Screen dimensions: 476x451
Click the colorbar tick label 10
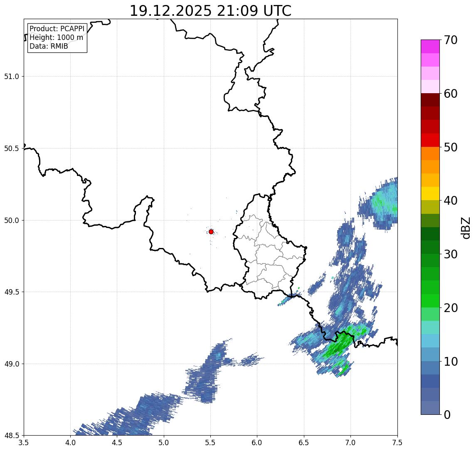point(451,362)
